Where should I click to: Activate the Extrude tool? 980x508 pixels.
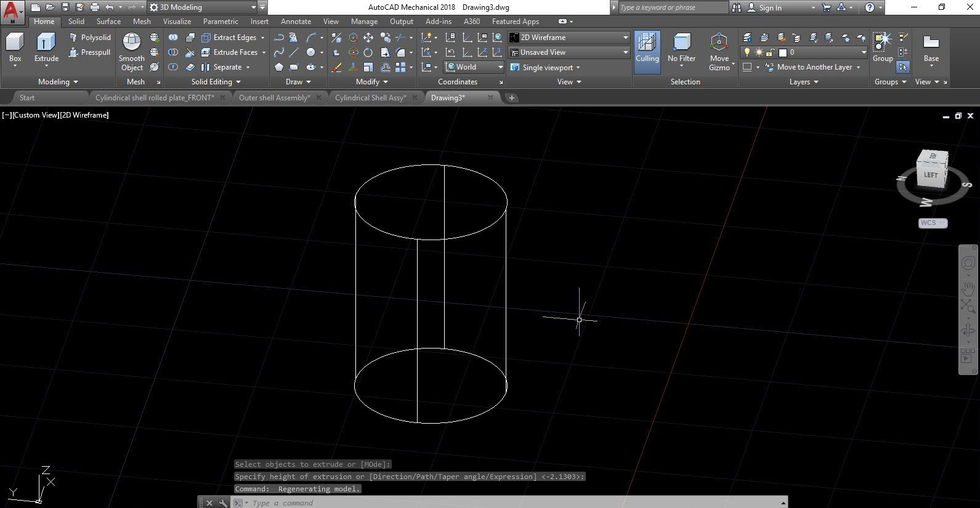46,47
